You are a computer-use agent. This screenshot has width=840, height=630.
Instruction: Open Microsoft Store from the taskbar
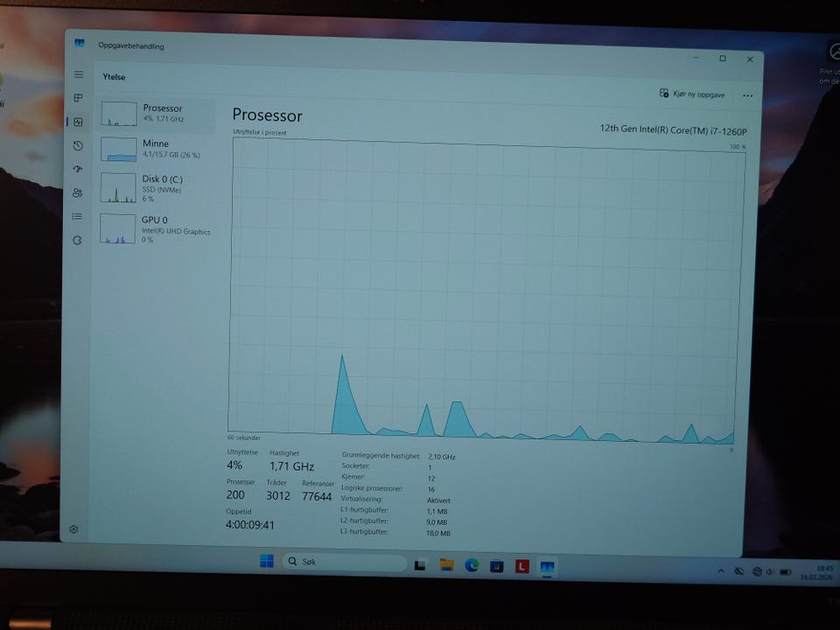click(497, 566)
